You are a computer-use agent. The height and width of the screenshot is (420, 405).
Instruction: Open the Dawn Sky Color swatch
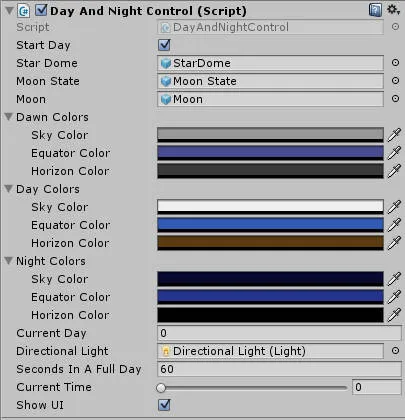[x=270, y=135]
